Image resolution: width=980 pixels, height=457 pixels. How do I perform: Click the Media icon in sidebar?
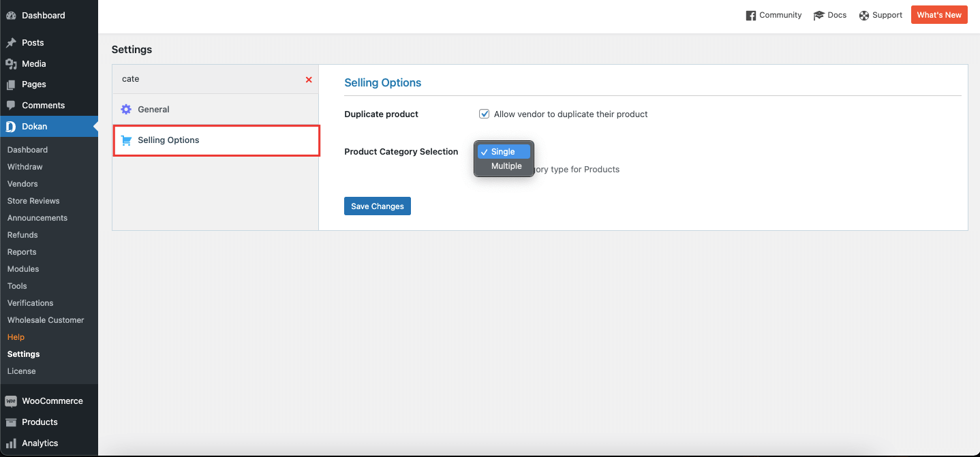11,63
